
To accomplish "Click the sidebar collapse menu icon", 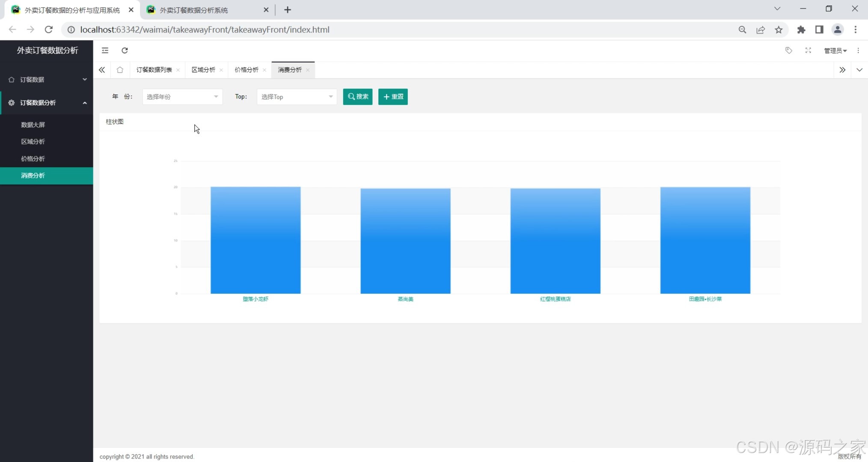I will click(105, 50).
